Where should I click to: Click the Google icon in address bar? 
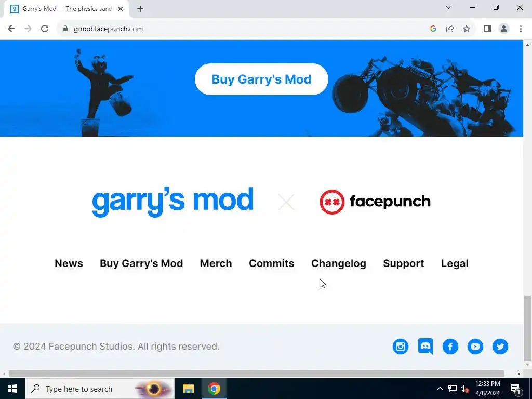(433, 29)
